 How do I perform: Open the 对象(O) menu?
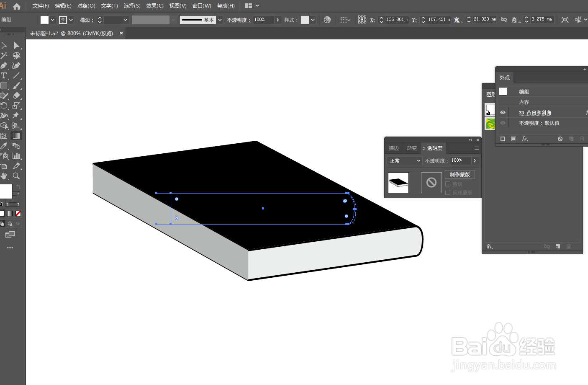point(86,6)
